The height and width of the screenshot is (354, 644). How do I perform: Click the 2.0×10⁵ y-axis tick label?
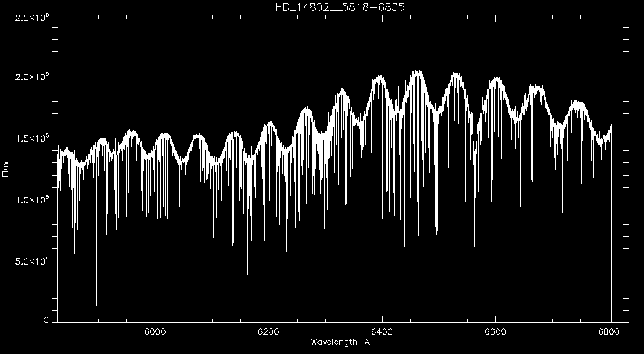click(x=31, y=77)
